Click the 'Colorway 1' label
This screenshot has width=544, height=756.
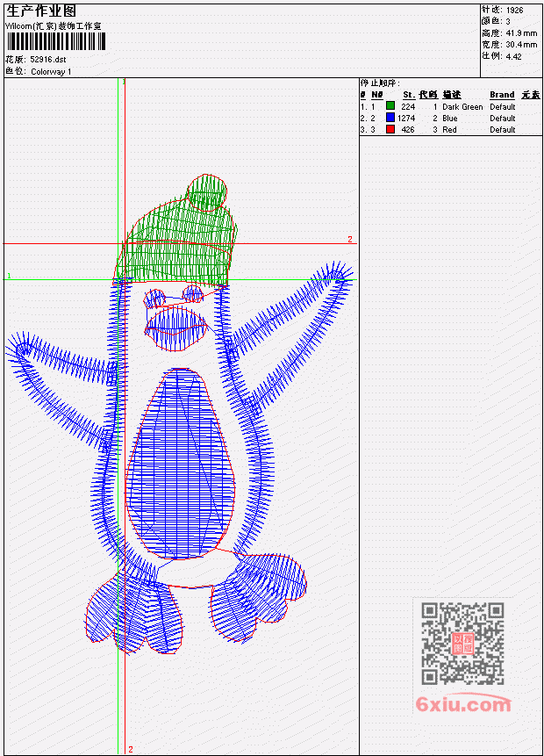pos(51,72)
